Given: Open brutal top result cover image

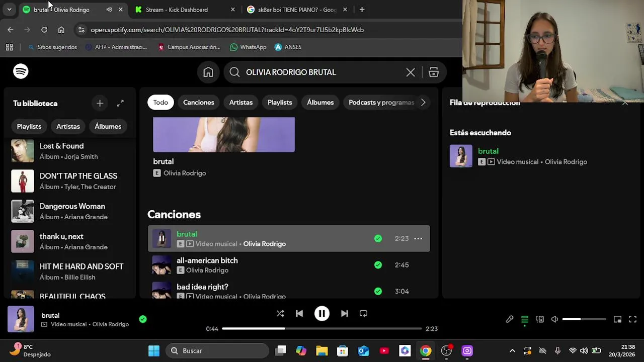Looking at the screenshot, I should [224, 135].
